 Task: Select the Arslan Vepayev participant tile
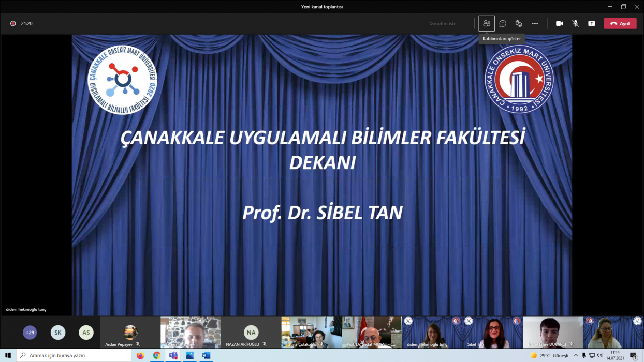[x=130, y=333]
